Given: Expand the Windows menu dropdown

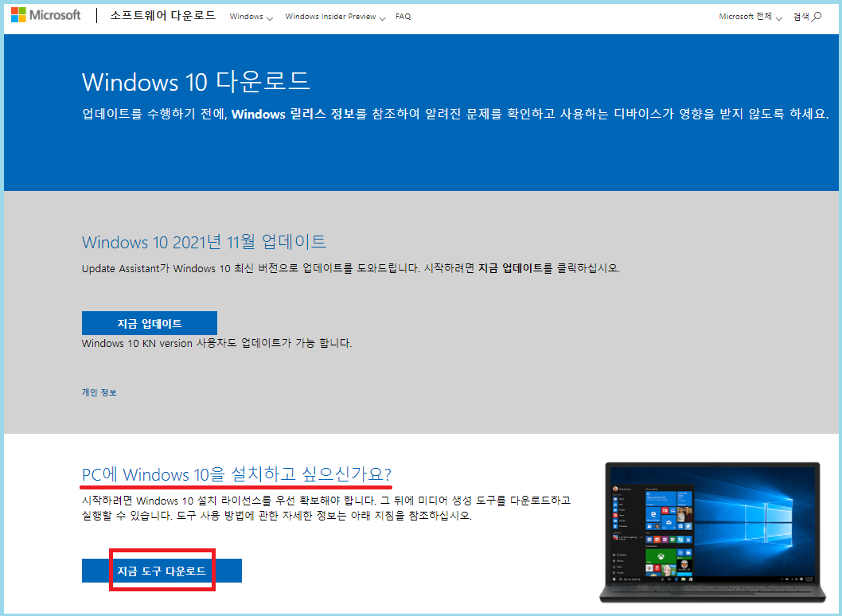Looking at the screenshot, I should pos(251,17).
